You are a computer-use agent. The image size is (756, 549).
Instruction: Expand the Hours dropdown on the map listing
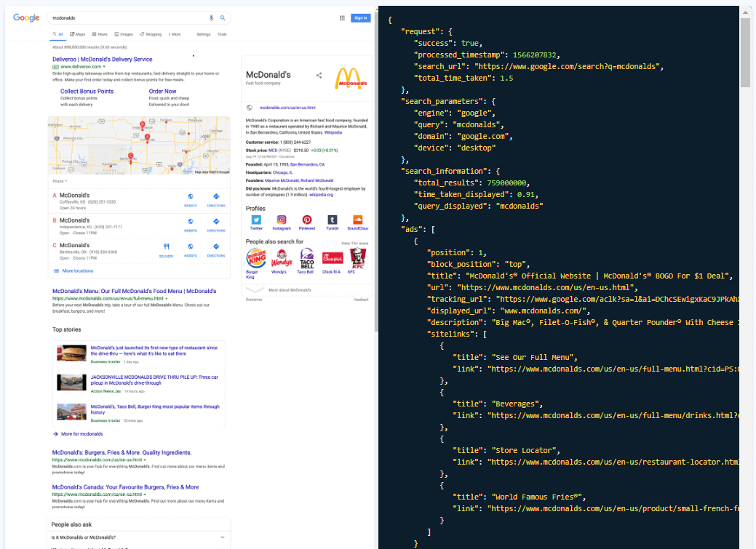click(x=60, y=181)
